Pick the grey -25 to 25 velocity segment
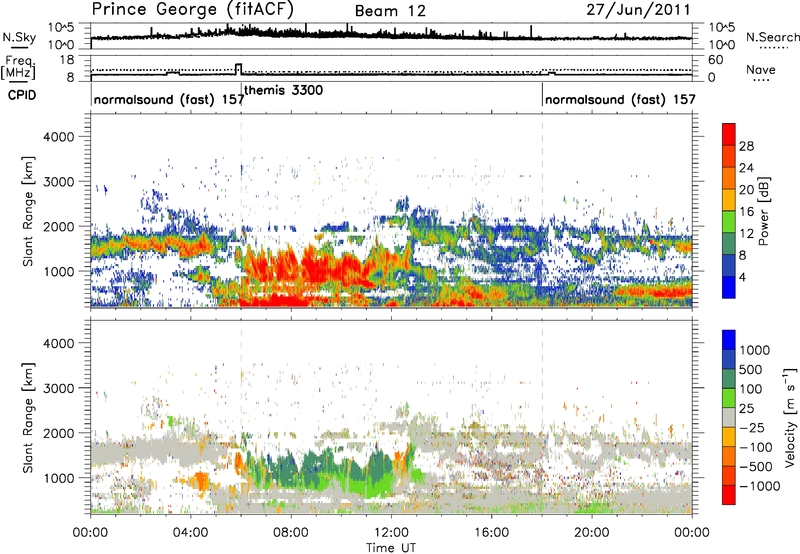This screenshot has width=800, height=554. coord(729,417)
